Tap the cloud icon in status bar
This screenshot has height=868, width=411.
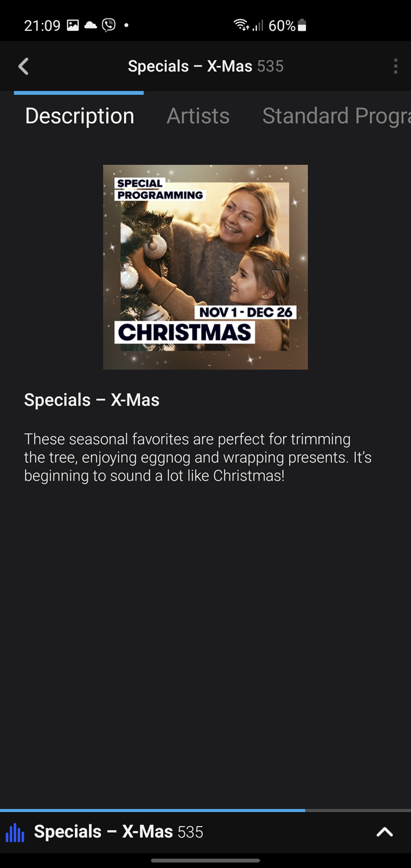point(91,25)
